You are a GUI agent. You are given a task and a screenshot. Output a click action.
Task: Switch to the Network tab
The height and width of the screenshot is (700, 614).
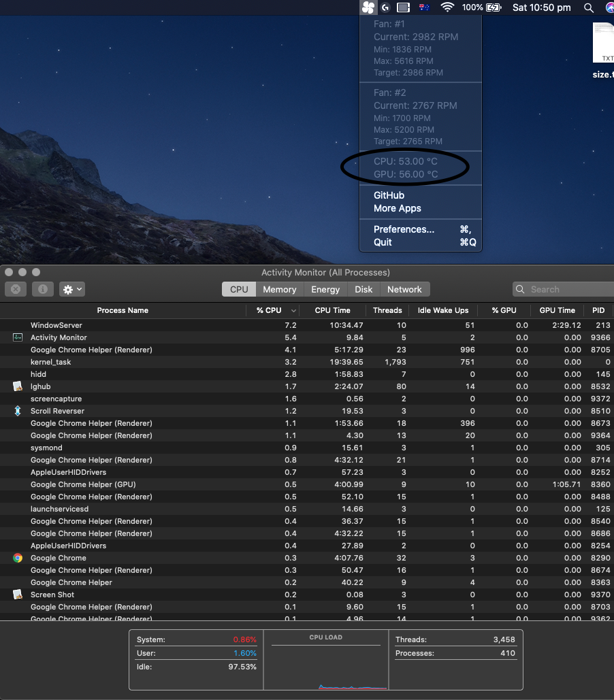[x=404, y=289]
